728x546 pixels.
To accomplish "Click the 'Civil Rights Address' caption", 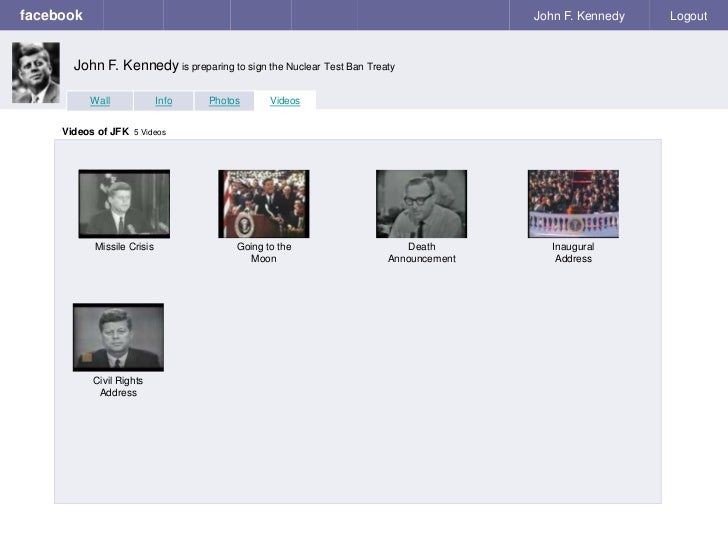I will tap(118, 386).
